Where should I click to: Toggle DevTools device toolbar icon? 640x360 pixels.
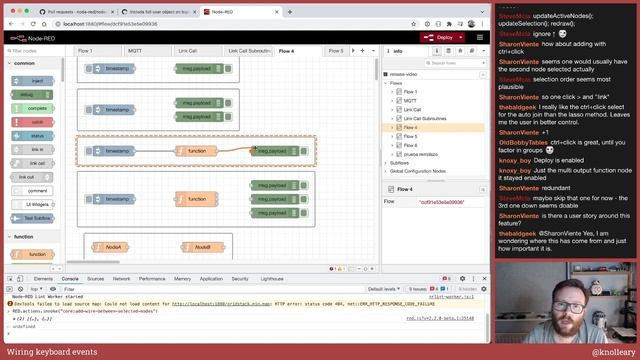pyautogui.click(x=20, y=279)
